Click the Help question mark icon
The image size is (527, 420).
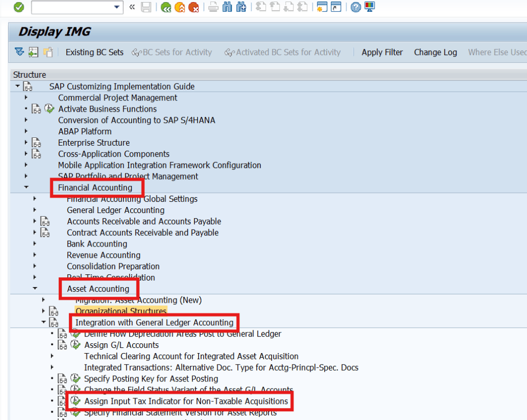point(355,8)
